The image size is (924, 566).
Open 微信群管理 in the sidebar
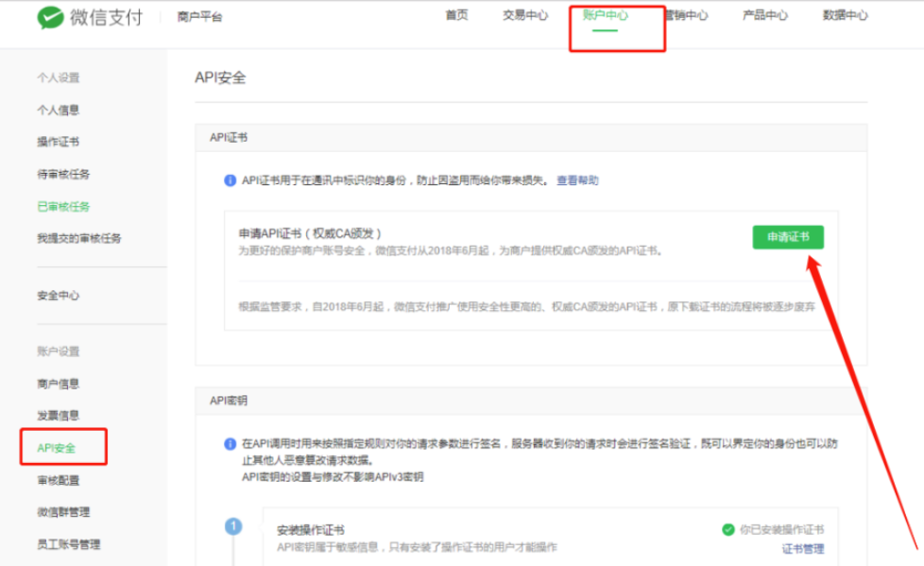click(63, 512)
